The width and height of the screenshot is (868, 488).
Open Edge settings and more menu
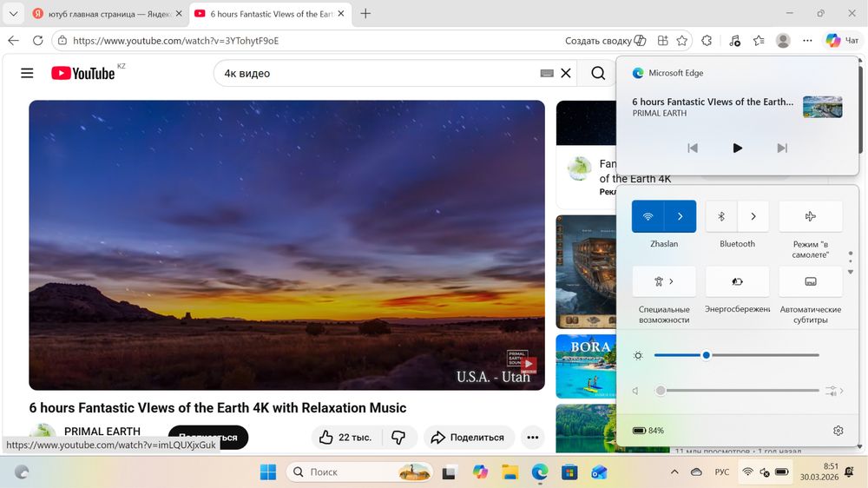(x=807, y=41)
